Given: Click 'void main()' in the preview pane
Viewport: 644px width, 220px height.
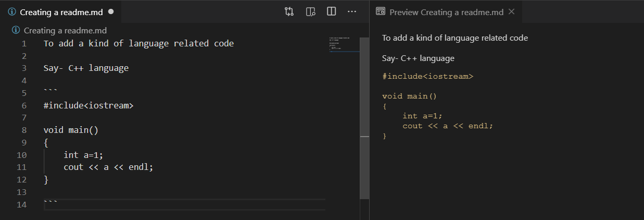Looking at the screenshot, I should (410, 96).
